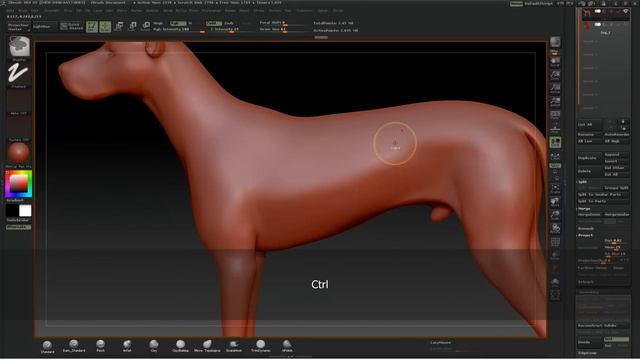This screenshot has height=360, width=640.
Task: Collapse the Merge section
Action: click(x=584, y=209)
